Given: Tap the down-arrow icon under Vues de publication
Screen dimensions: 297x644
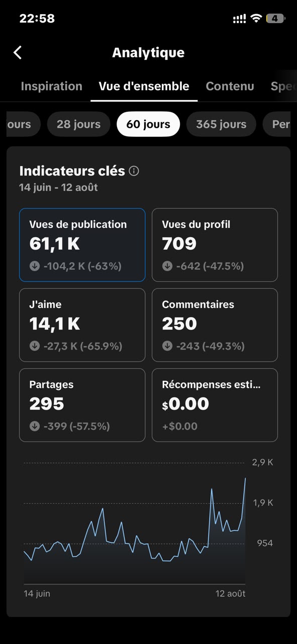Looking at the screenshot, I should click(x=35, y=266).
